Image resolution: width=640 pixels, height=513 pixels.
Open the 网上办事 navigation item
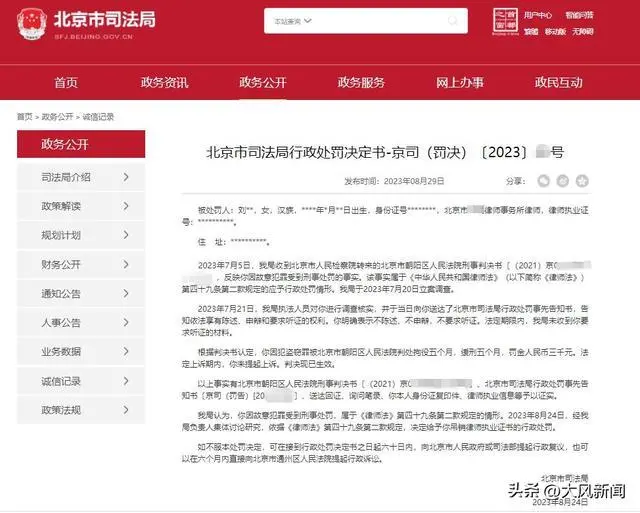point(460,82)
